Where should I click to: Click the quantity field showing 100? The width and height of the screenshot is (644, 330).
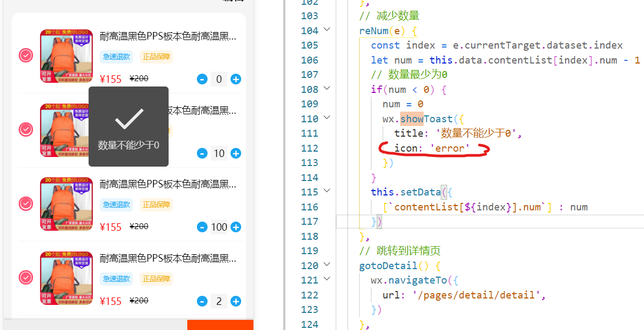219,227
